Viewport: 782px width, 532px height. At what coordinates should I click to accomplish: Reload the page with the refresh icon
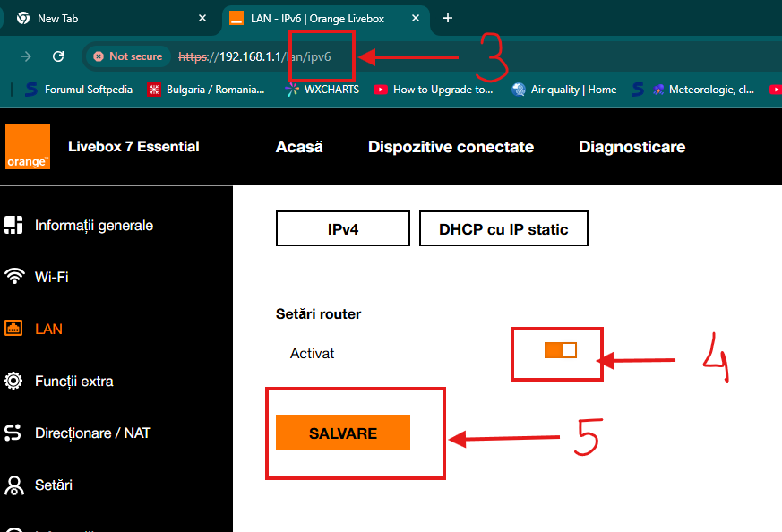[58, 56]
